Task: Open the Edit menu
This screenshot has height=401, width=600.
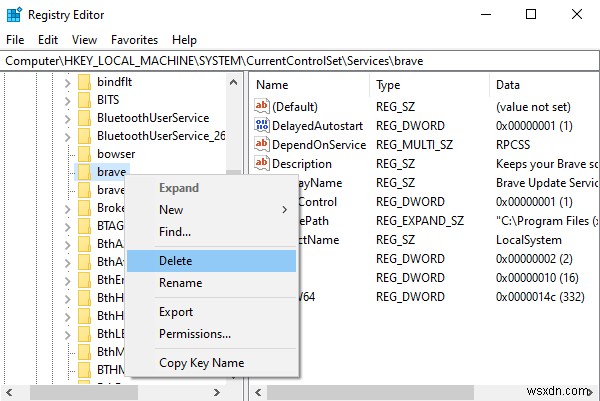Action: click(48, 40)
